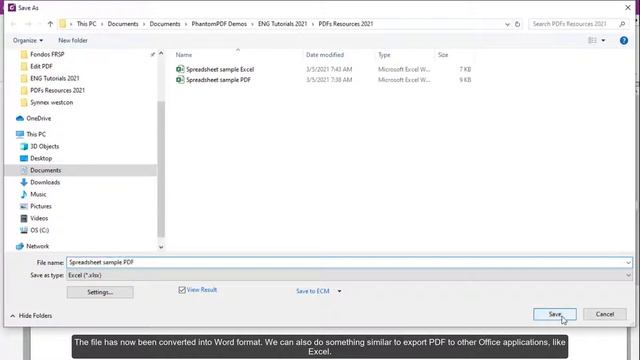Select OneDrive in navigation pane

click(38, 118)
